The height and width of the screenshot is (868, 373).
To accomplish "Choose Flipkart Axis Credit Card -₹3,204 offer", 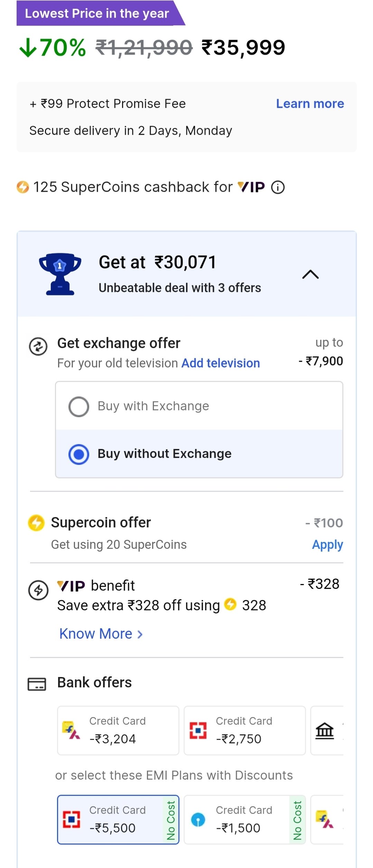I will point(118,731).
